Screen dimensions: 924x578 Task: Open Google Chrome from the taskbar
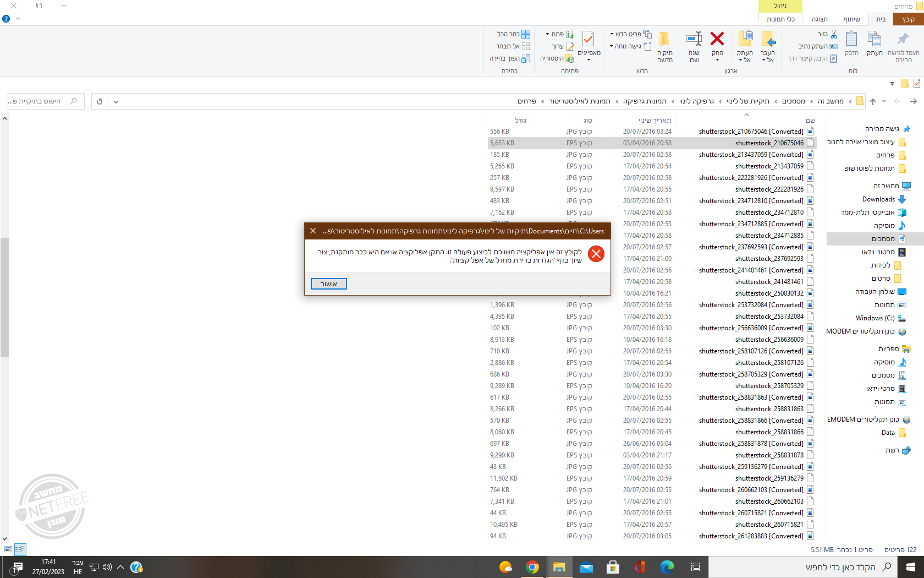pyautogui.click(x=532, y=567)
